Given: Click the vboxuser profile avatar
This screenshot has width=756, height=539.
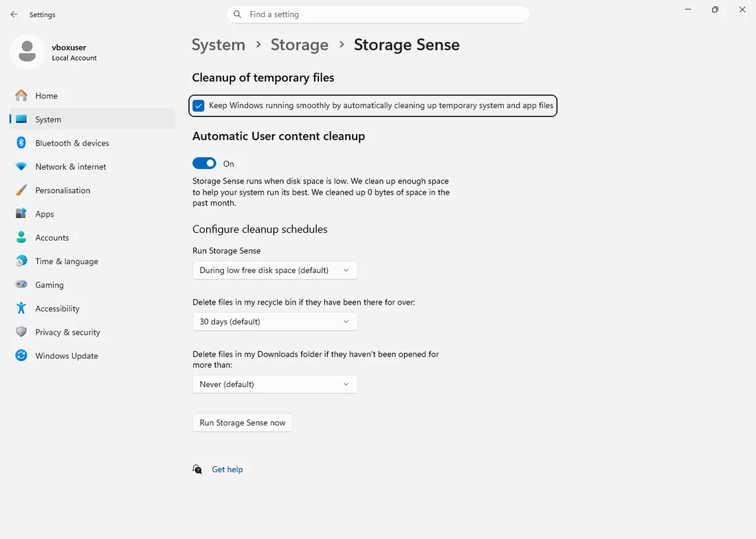Looking at the screenshot, I should (27, 52).
